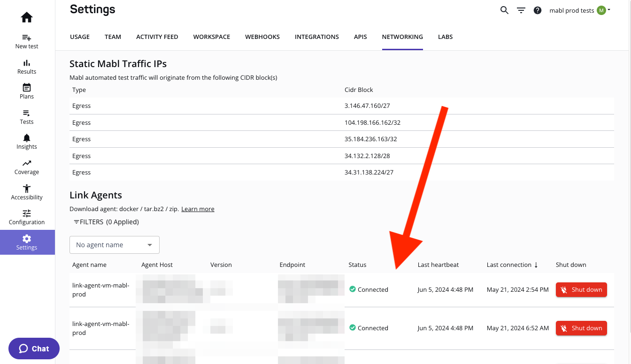Switch to the WEBHOOKS tab
This screenshot has width=631, height=364.
pyautogui.click(x=262, y=37)
